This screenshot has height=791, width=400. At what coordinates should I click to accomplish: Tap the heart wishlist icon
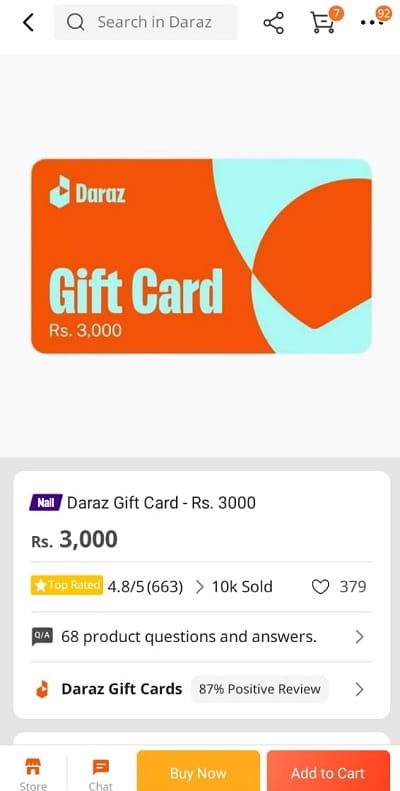[320, 587]
